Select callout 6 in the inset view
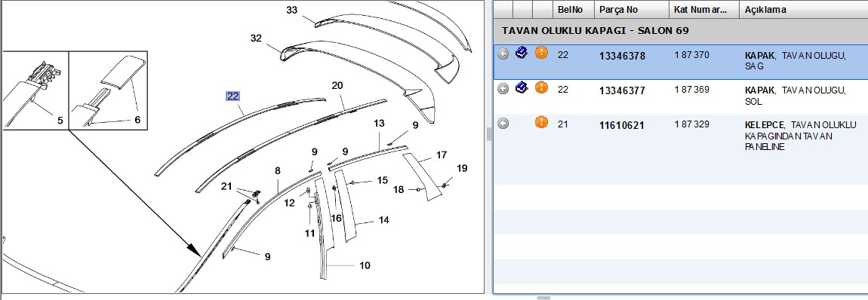Viewport: 868px width, 300px height. tap(137, 119)
